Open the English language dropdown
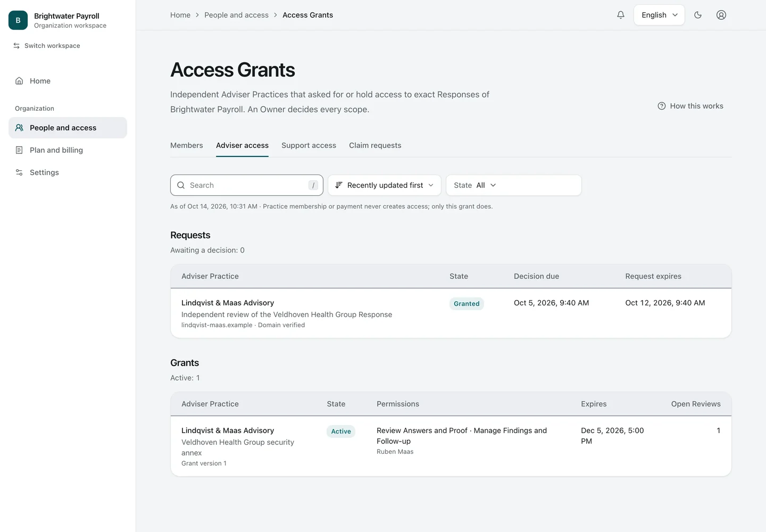766x532 pixels. tap(659, 15)
